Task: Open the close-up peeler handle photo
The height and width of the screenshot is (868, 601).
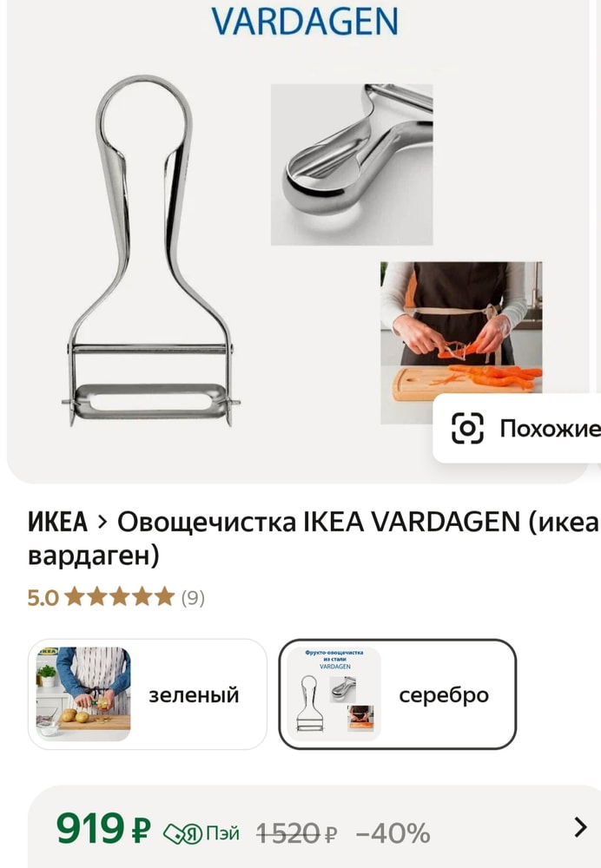Action: click(352, 164)
